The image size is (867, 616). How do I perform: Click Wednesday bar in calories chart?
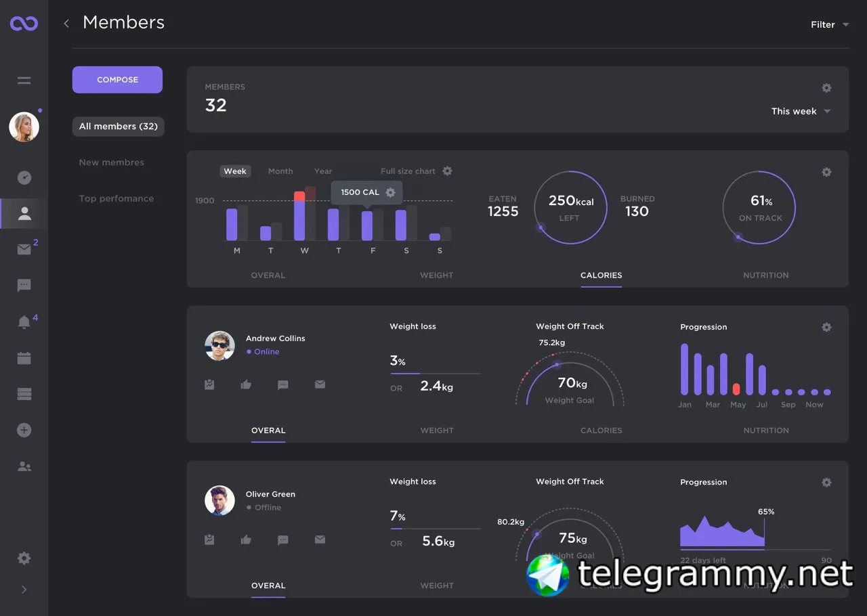click(299, 216)
